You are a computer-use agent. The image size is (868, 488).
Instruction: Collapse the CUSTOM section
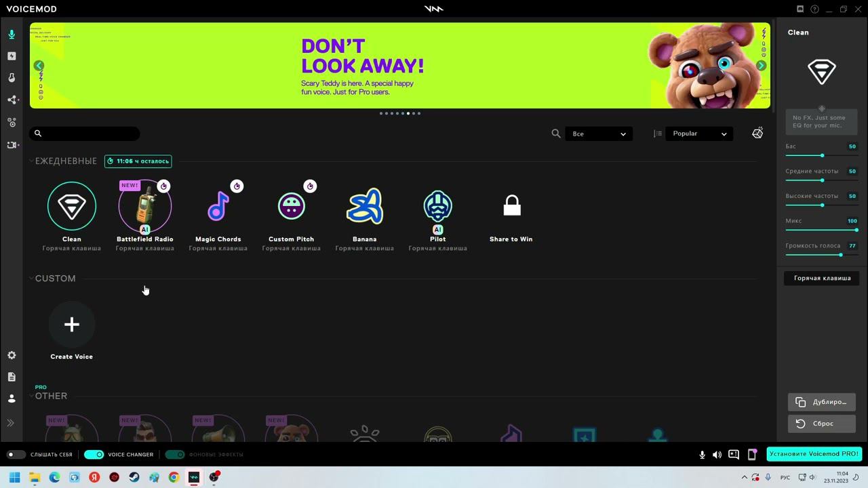pos(31,278)
